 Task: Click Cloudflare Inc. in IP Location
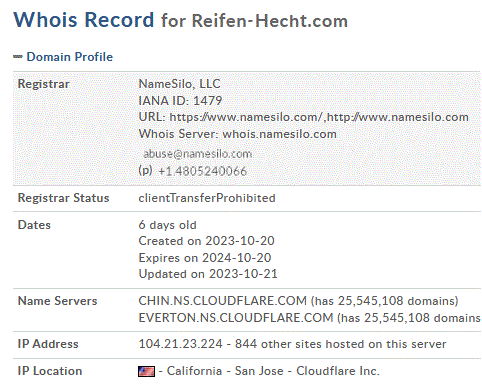point(338,371)
